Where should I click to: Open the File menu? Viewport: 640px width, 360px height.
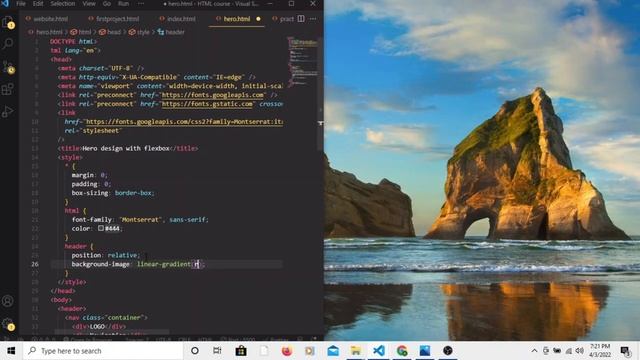click(x=20, y=4)
